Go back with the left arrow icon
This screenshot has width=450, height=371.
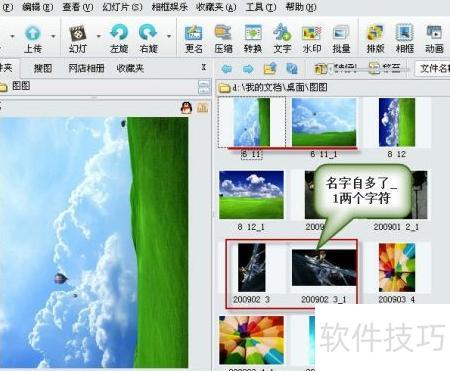tap(227, 69)
